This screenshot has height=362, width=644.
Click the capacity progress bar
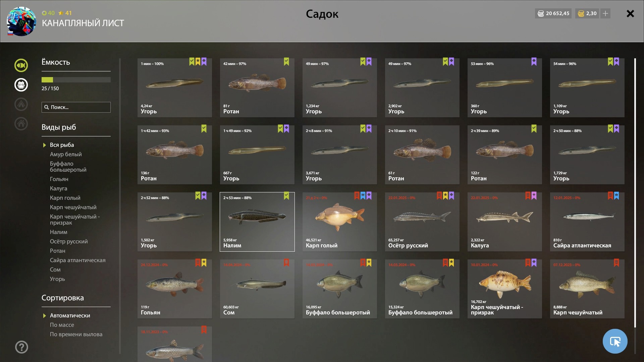(76, 80)
